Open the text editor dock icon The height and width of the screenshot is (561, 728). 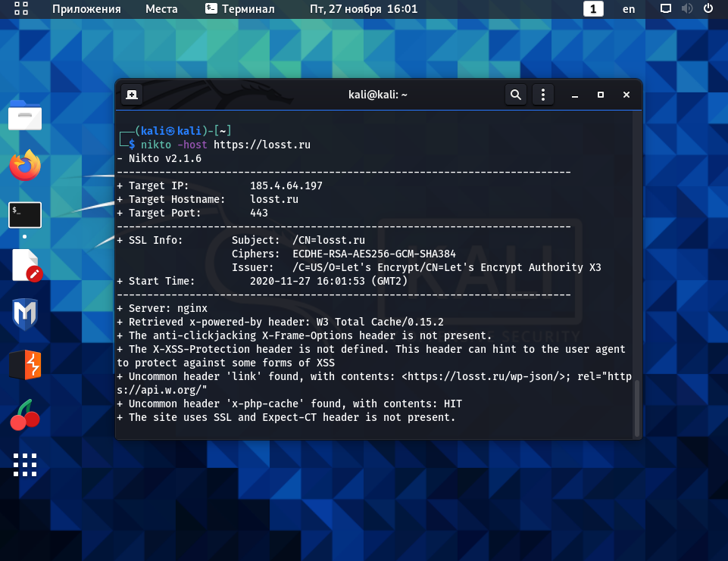(27, 266)
